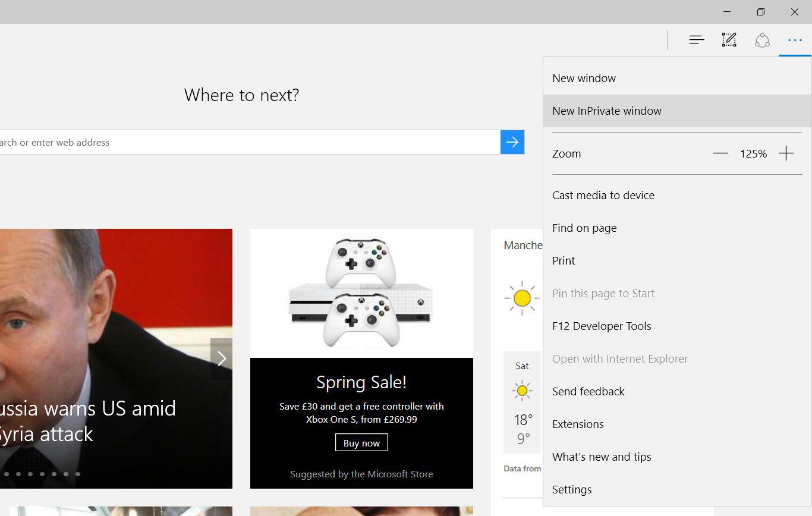Screen dimensions: 812x516
Task: Click the Putin news photo
Action: click(116, 358)
